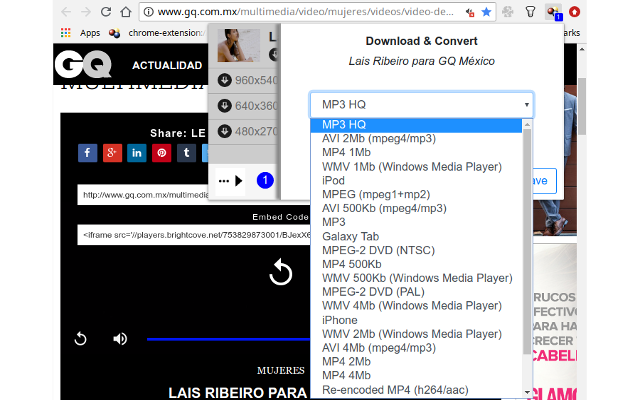Select iPhone conversion format
The height and width of the screenshot is (400, 640).
416,320
